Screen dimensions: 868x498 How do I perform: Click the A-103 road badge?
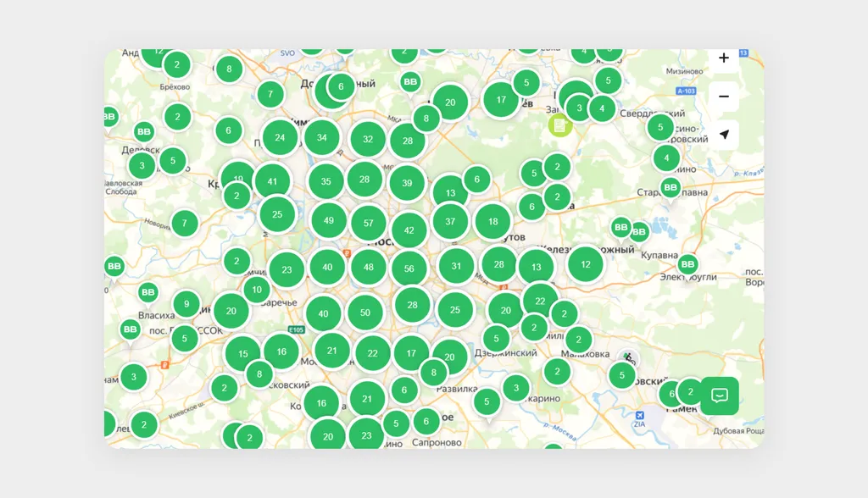pos(686,91)
